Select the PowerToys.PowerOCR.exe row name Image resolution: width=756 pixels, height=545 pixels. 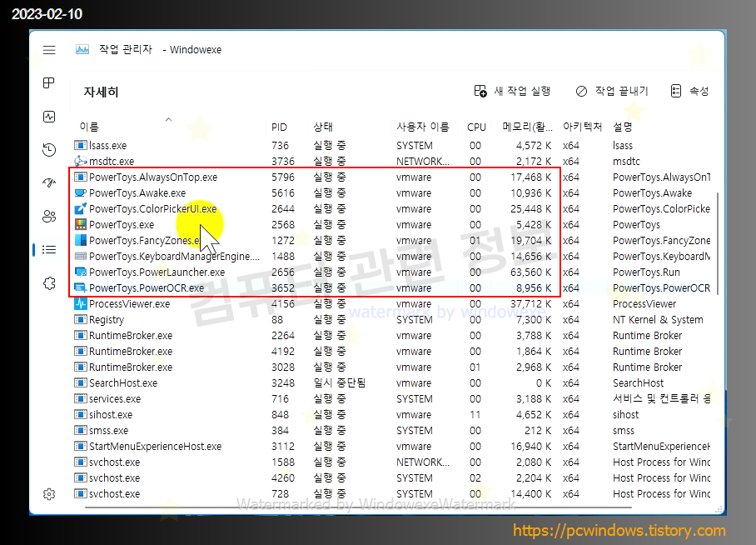[147, 288]
